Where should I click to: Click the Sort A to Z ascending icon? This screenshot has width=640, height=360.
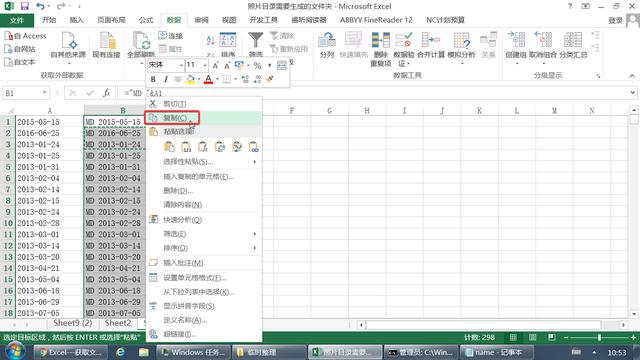[x=210, y=40]
